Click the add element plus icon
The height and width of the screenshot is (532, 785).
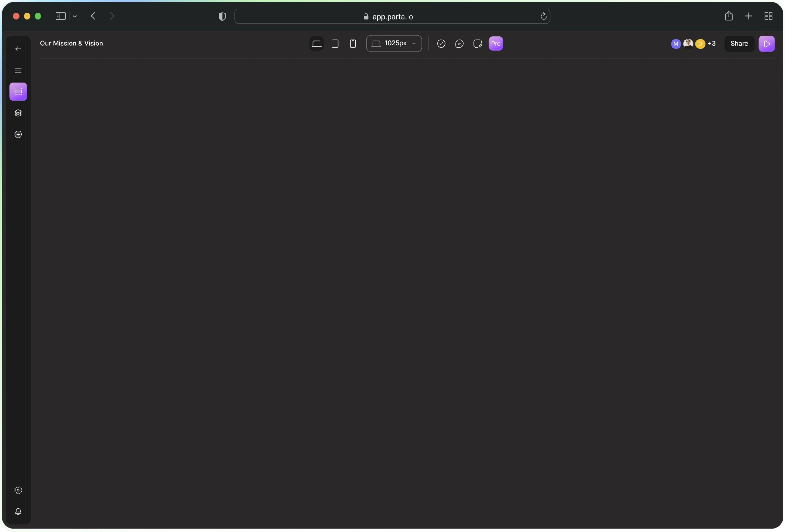pos(18,134)
